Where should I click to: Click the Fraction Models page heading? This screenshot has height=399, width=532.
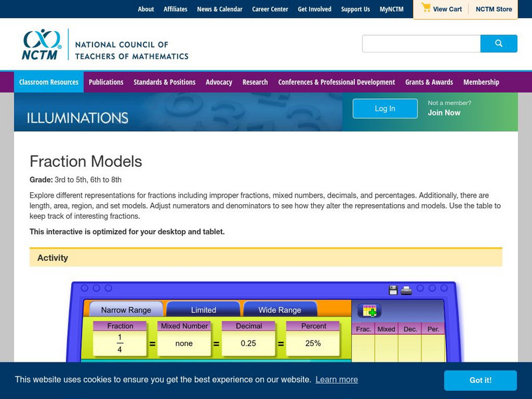pos(86,161)
